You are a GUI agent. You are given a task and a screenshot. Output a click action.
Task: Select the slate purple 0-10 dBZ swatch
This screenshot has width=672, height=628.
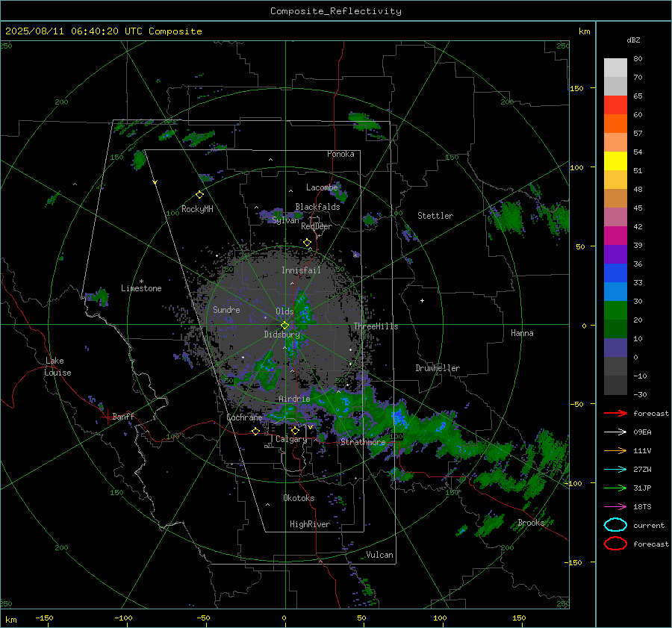[x=615, y=348]
